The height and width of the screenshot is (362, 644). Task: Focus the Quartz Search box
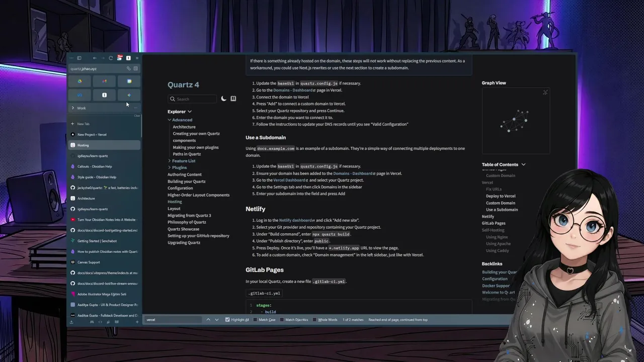point(193,99)
